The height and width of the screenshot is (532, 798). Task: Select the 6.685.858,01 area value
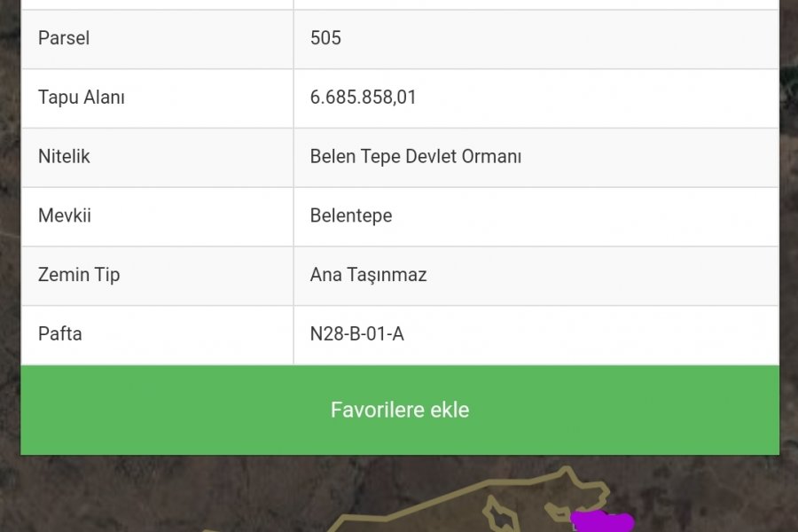(x=363, y=98)
